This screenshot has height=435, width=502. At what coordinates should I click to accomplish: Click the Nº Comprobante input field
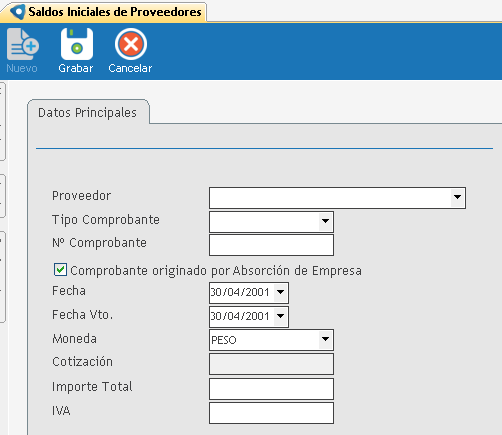tap(271, 245)
